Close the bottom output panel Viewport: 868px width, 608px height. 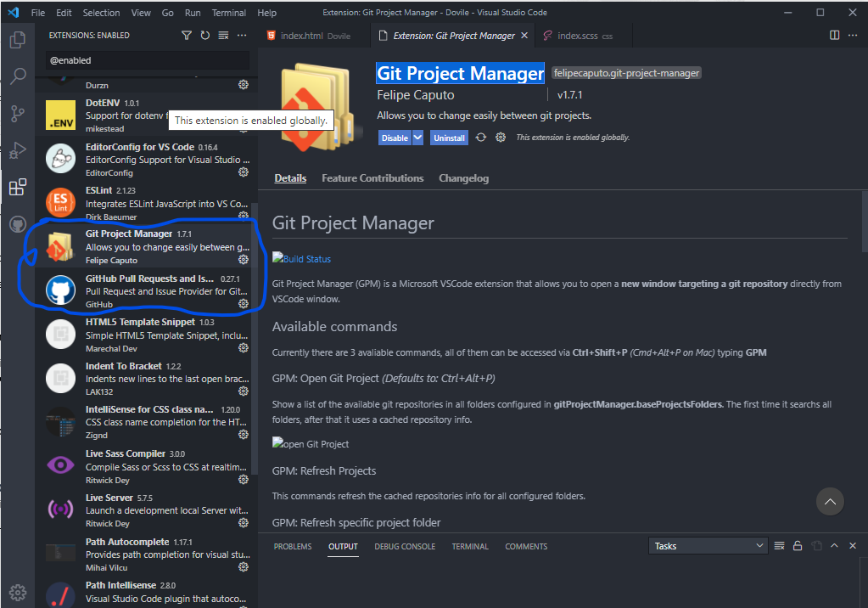(853, 546)
